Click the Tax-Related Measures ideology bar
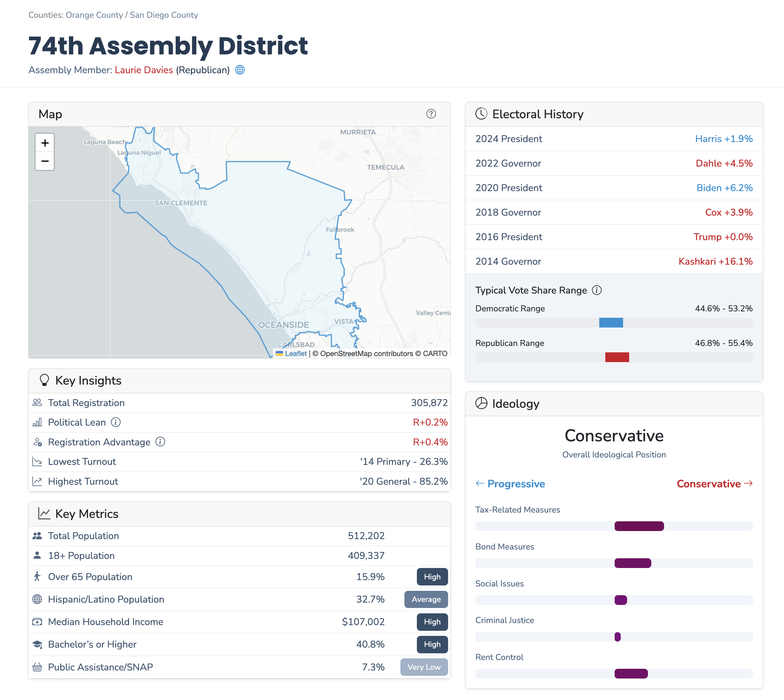 (639, 526)
